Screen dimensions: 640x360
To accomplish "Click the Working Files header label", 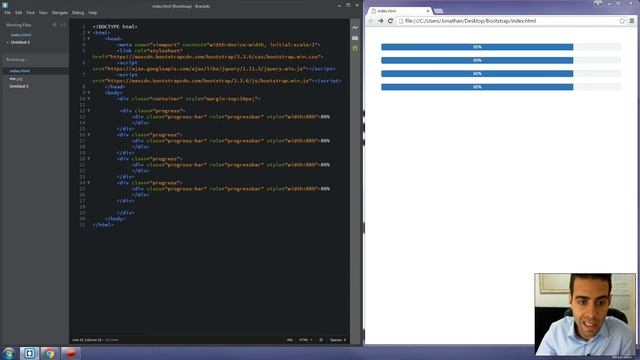I will pyautogui.click(x=19, y=25).
